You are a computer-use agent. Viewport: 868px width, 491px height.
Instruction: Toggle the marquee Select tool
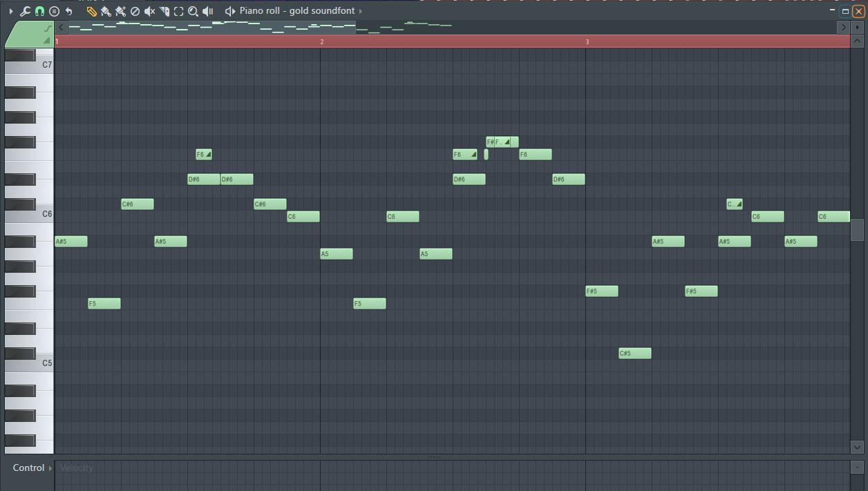pyautogui.click(x=178, y=11)
